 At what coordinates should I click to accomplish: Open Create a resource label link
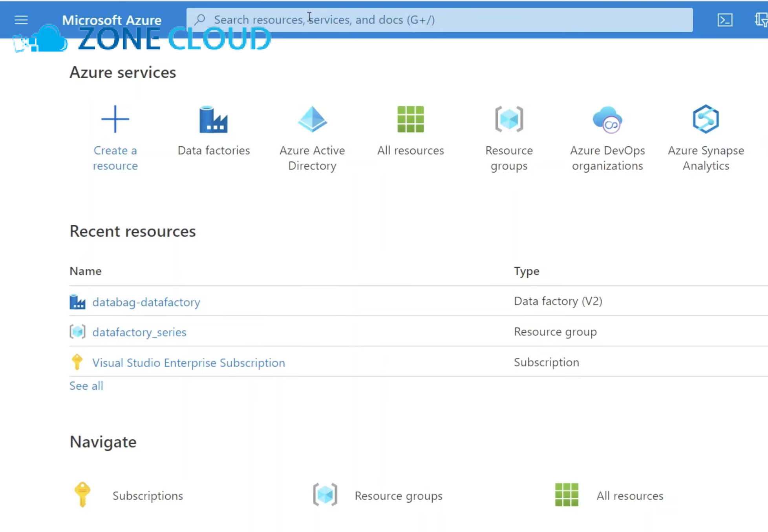115,158
